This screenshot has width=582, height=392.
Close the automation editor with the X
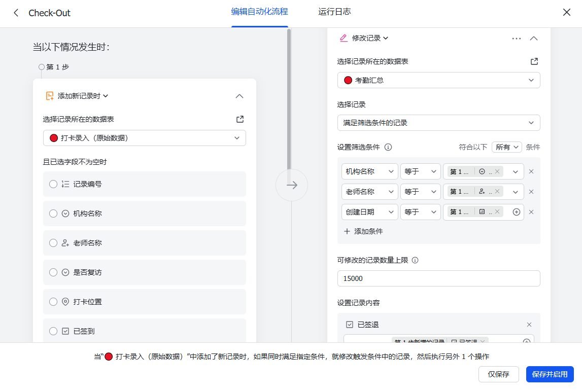coord(566,12)
